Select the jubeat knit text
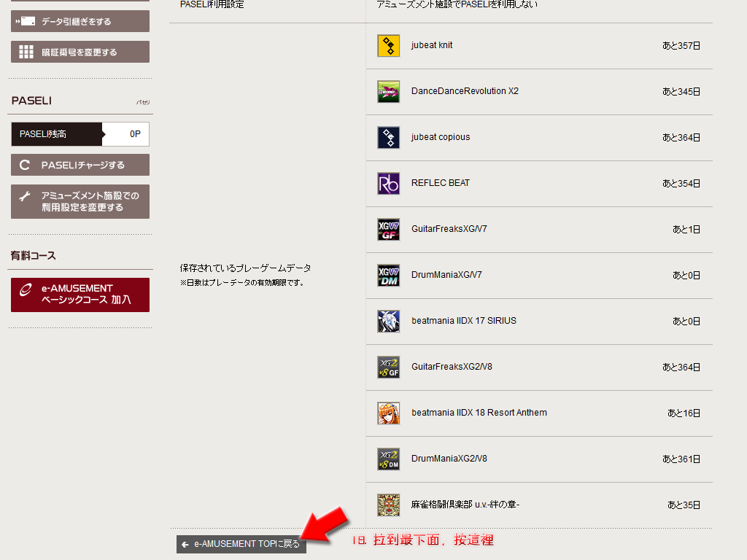Image resolution: width=747 pixels, height=560 pixels. (x=432, y=45)
